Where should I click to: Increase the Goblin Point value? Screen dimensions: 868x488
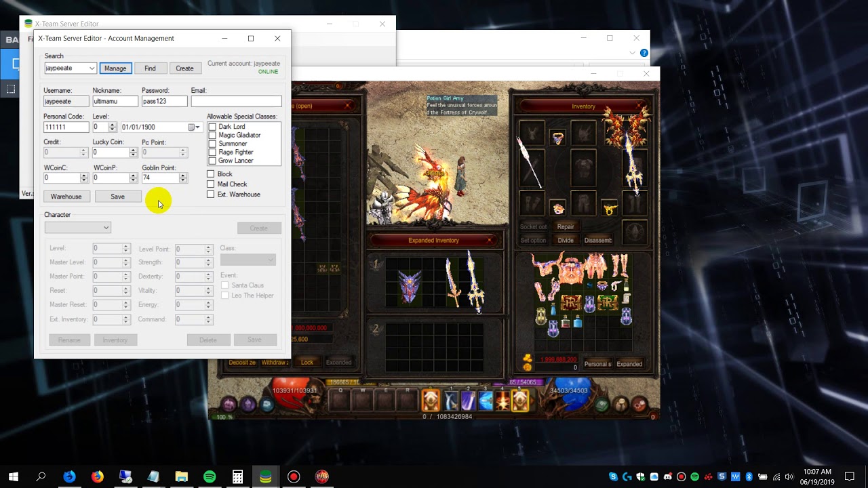point(182,176)
